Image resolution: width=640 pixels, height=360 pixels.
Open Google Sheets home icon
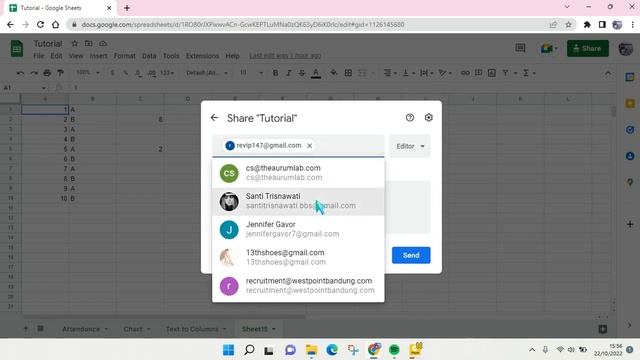pyautogui.click(x=17, y=49)
